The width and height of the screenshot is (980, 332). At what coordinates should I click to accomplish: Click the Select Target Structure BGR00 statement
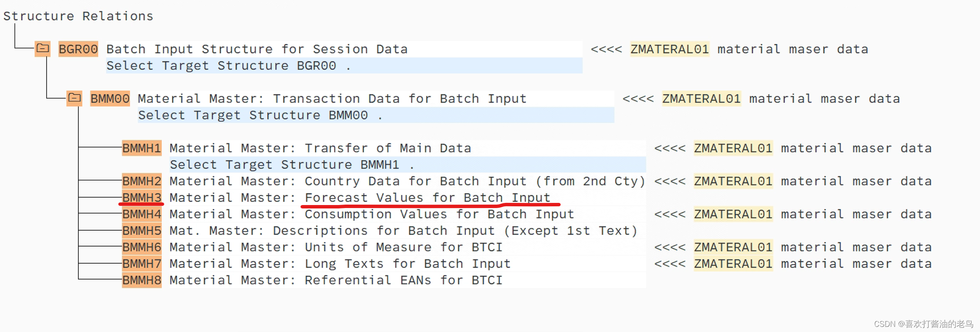pos(228,65)
